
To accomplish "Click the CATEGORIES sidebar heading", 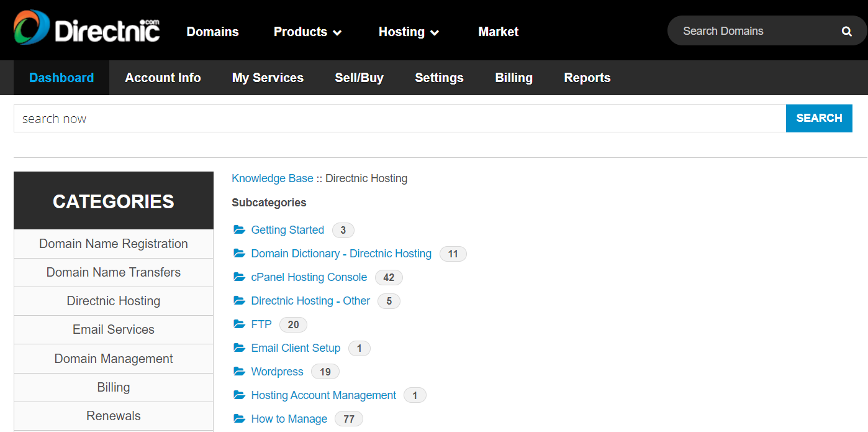I will [114, 201].
